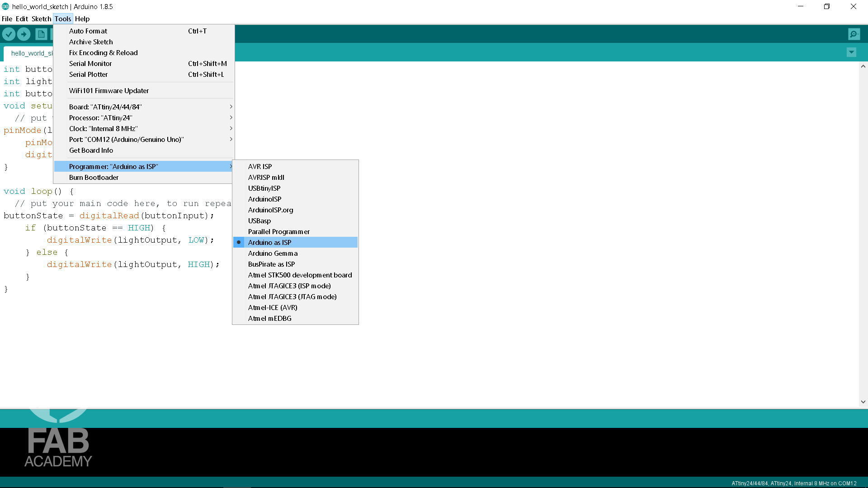The width and height of the screenshot is (868, 488).
Task: Click the '} else {' code line
Action: click(x=47, y=252)
